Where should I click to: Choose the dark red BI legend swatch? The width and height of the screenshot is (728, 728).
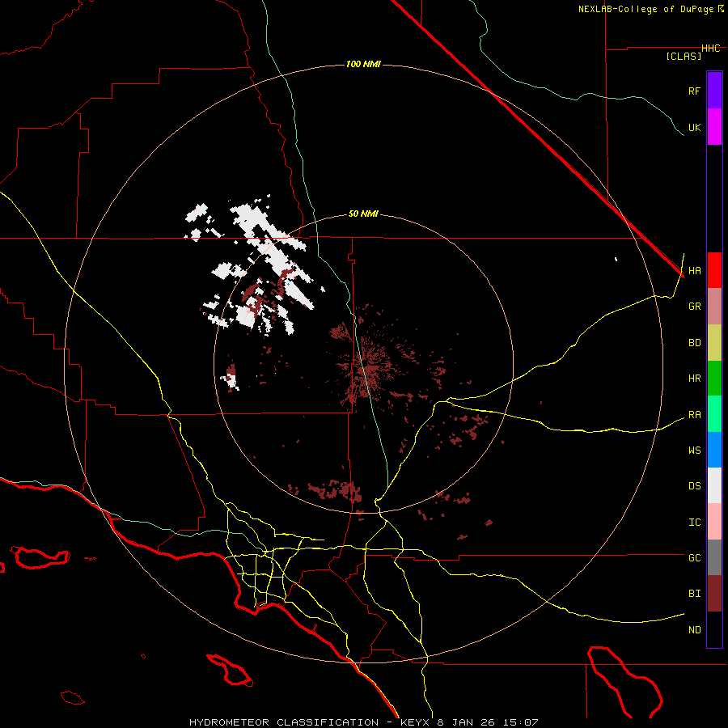click(714, 593)
